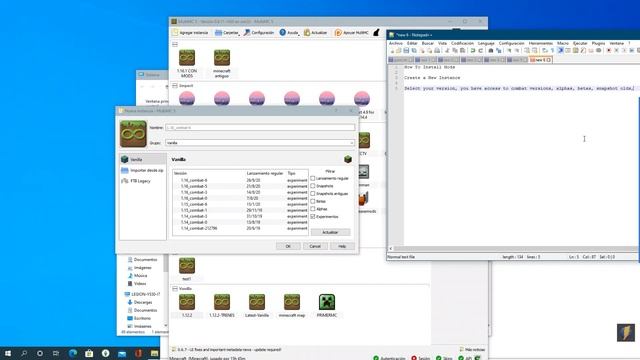Open Buscar menu in Notepad++
This screenshot has width=640, height=360.
pyautogui.click(x=427, y=43)
